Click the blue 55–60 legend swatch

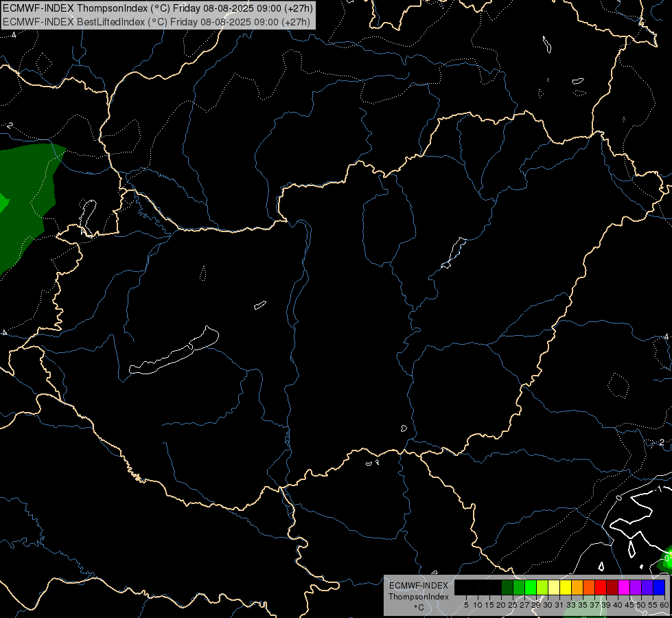[x=659, y=588]
